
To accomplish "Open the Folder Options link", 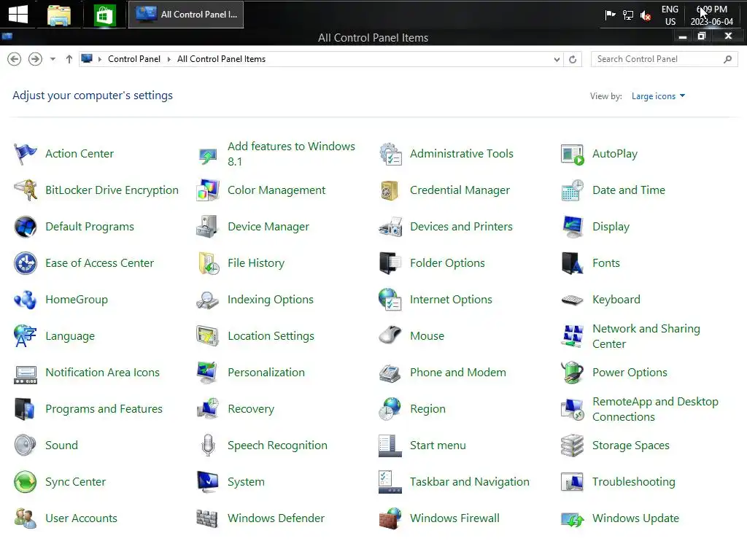I will tap(447, 263).
